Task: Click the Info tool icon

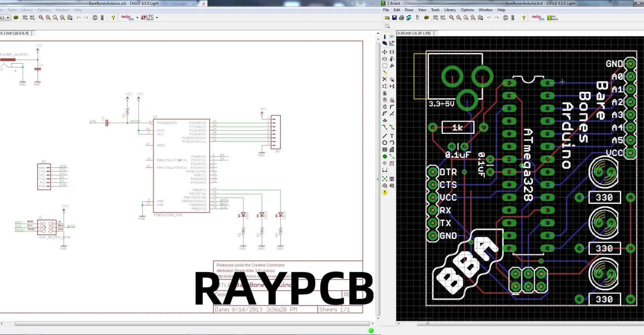Action: 385,37
